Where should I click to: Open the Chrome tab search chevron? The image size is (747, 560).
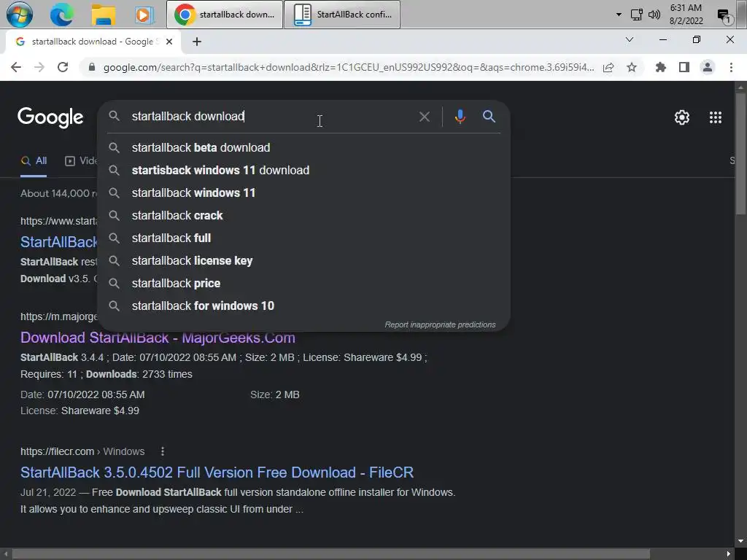630,39
